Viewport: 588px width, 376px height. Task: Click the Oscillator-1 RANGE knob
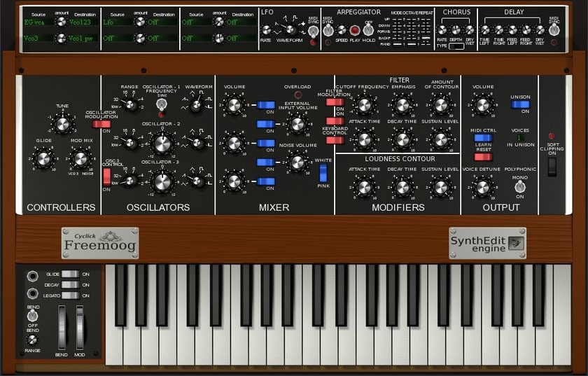tap(129, 105)
